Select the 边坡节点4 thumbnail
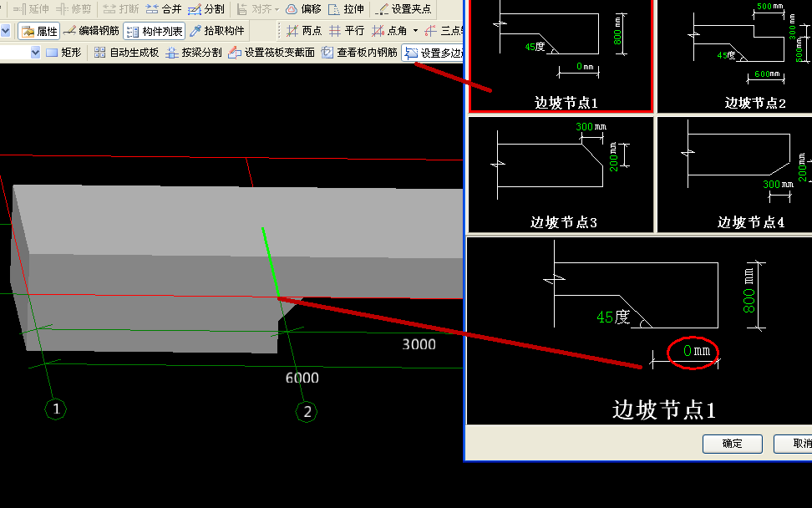Screen dimensions: 812x508 [x=734, y=175]
